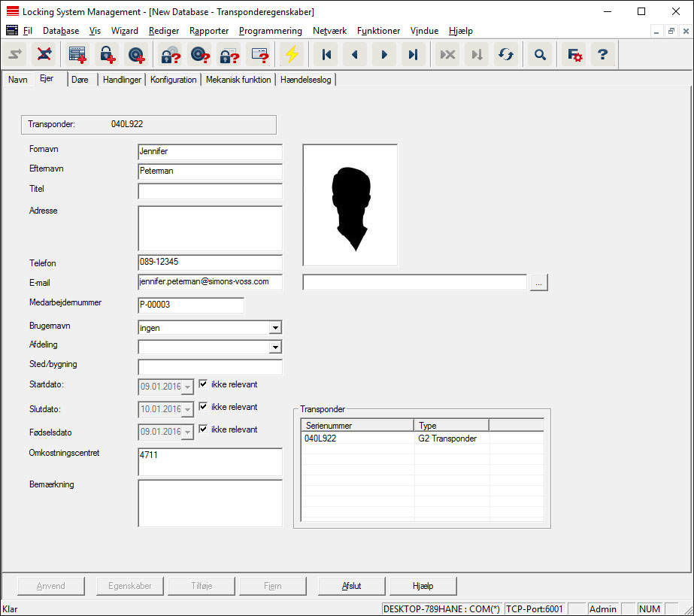Click the new locking system toolbar icon
Image resolution: width=694 pixels, height=616 pixels.
coord(77,55)
